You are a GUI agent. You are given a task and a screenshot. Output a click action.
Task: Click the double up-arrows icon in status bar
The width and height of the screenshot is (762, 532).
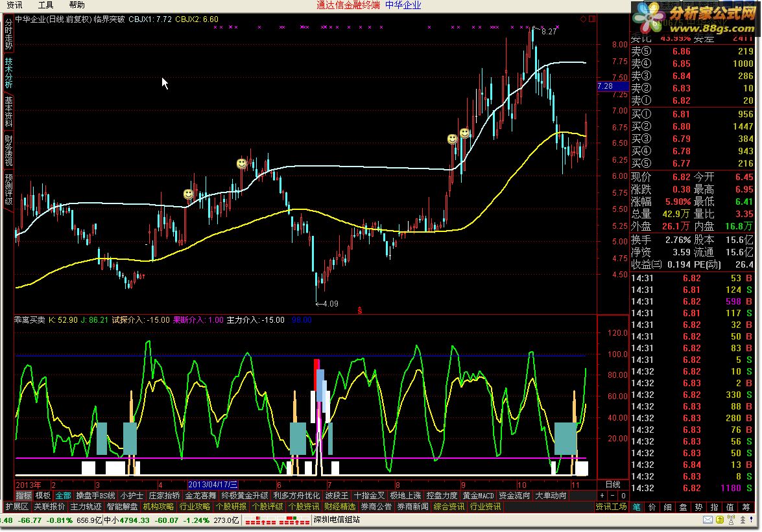click(742, 520)
